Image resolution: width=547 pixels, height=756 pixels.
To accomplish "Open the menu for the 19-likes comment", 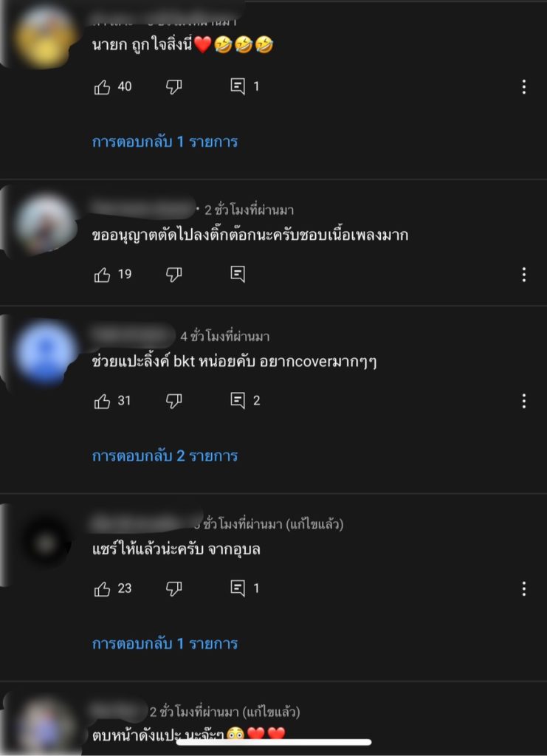I will tap(524, 275).
